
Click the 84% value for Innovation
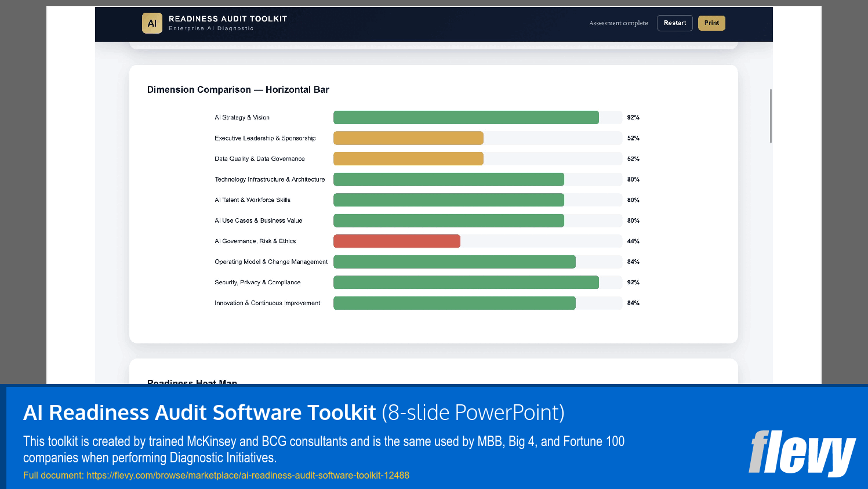click(x=633, y=303)
